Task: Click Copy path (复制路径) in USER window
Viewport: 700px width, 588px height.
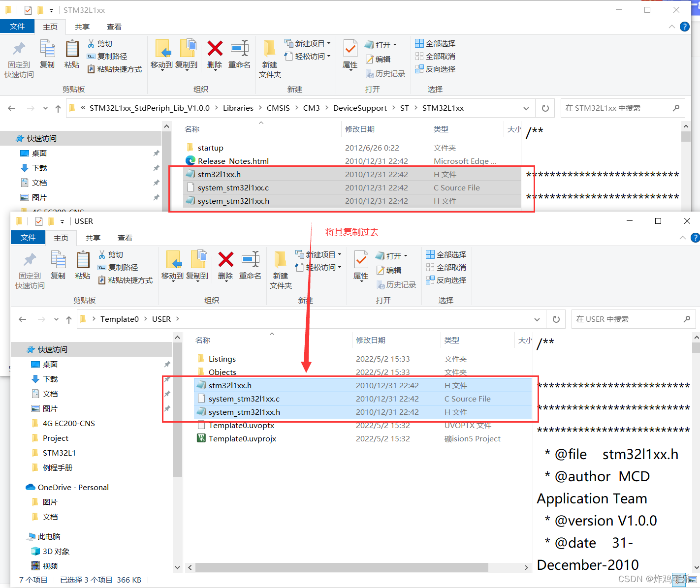Action: [x=118, y=268]
